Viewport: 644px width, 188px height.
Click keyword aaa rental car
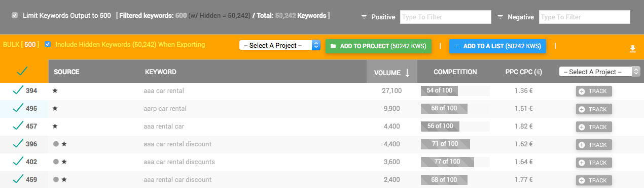pyautogui.click(x=164, y=127)
